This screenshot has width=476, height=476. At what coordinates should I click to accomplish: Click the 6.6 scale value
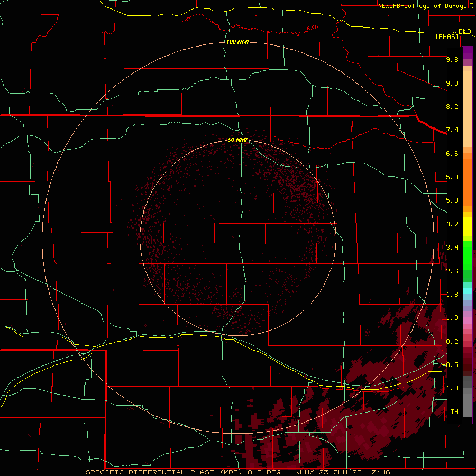(452, 153)
